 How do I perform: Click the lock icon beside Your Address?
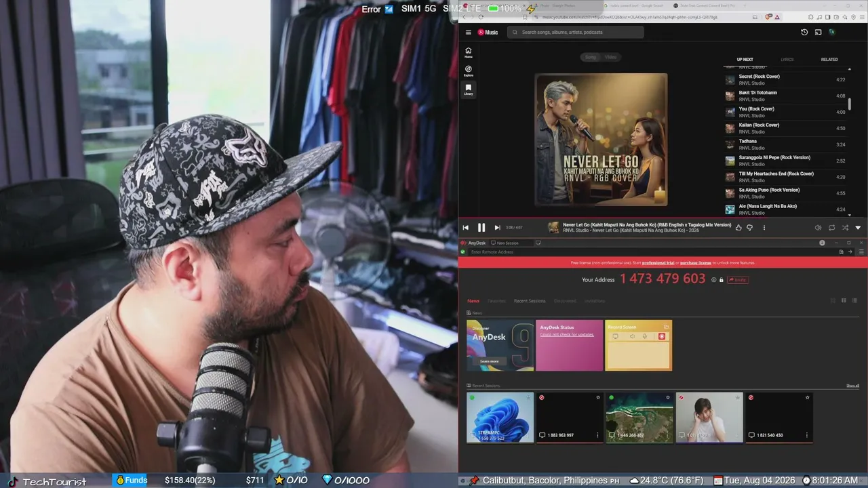point(721,279)
